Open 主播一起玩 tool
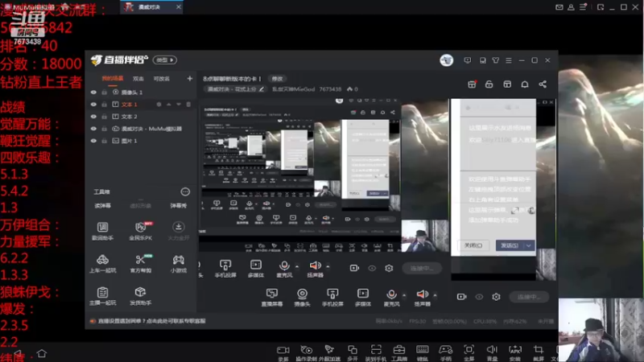Viewport: 644px width, 362px height. pyautogui.click(x=102, y=296)
